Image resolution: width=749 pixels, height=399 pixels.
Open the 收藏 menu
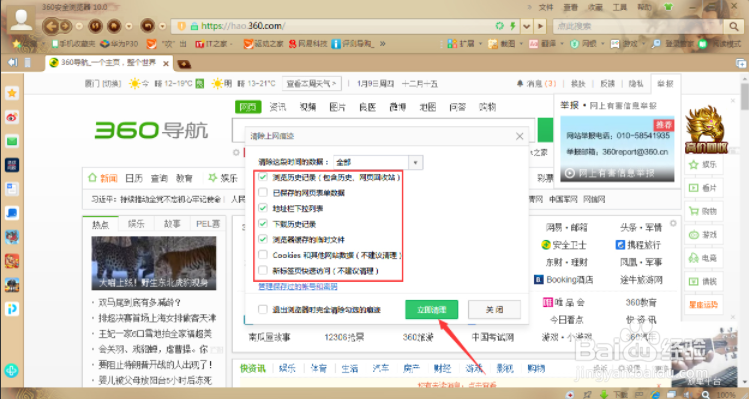tap(595, 7)
